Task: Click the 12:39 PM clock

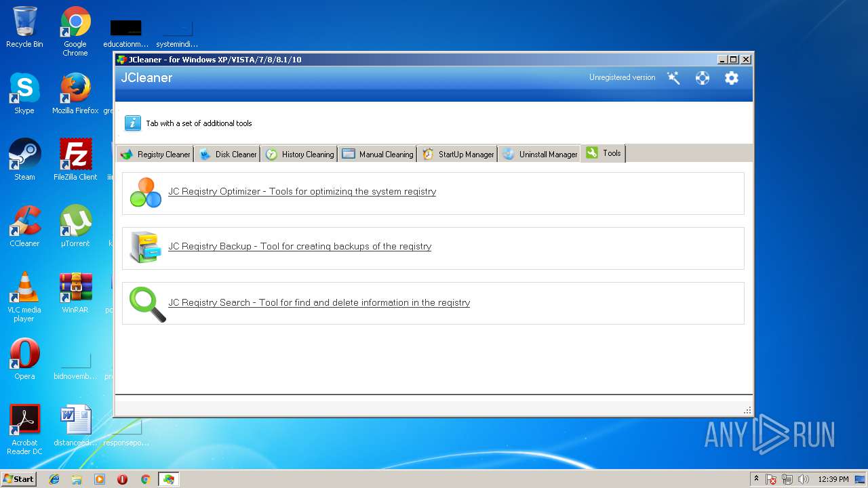Action: tap(833, 479)
